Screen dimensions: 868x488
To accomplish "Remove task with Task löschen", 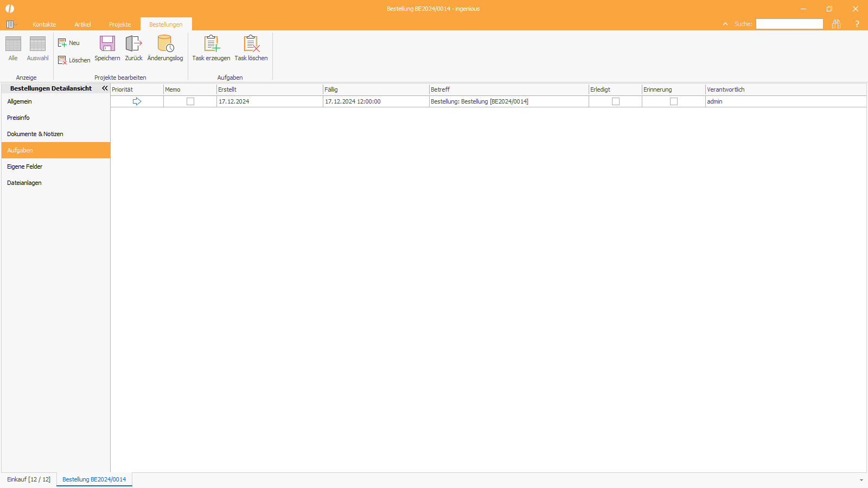I will pyautogui.click(x=251, y=43).
